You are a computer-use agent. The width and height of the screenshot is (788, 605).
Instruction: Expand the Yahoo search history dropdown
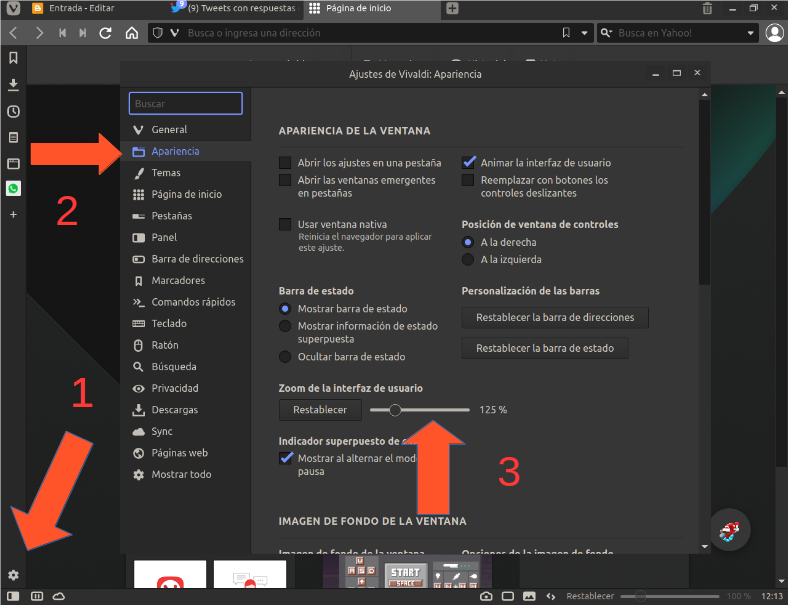[x=750, y=33]
